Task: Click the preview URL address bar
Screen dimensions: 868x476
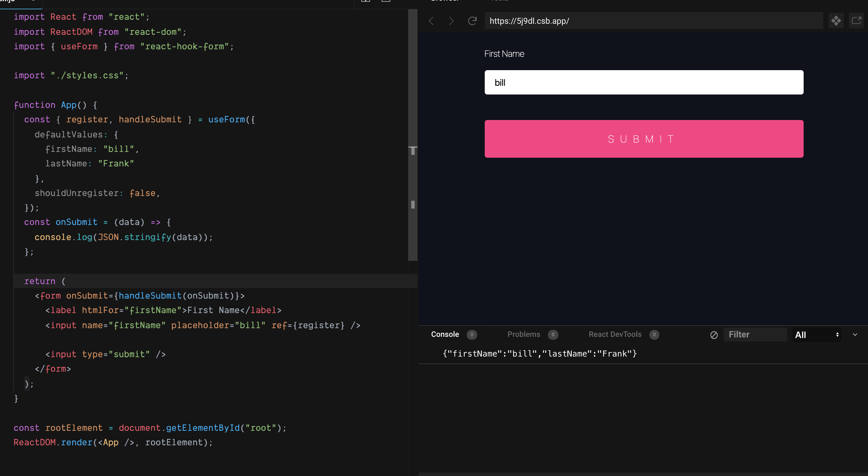Action: click(x=654, y=21)
